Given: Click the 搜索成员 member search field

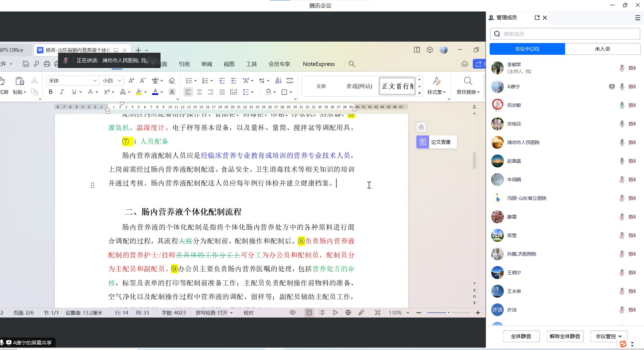Looking at the screenshot, I should point(565,34).
